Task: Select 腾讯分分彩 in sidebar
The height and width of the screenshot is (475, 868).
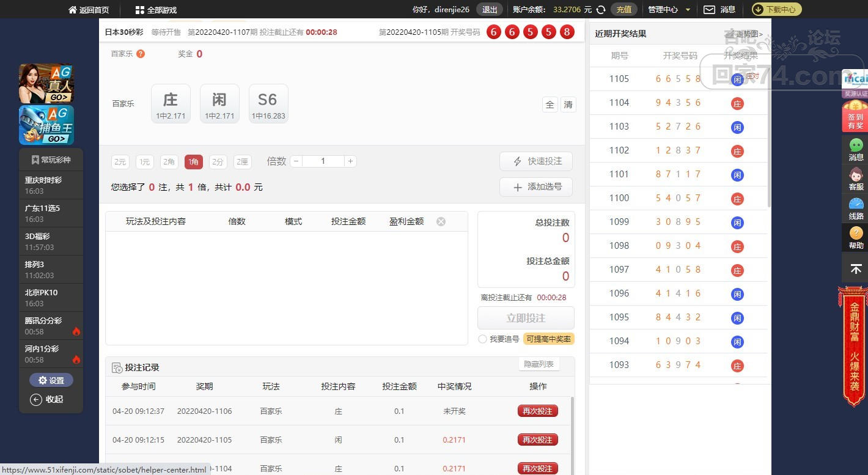Action: [51, 326]
